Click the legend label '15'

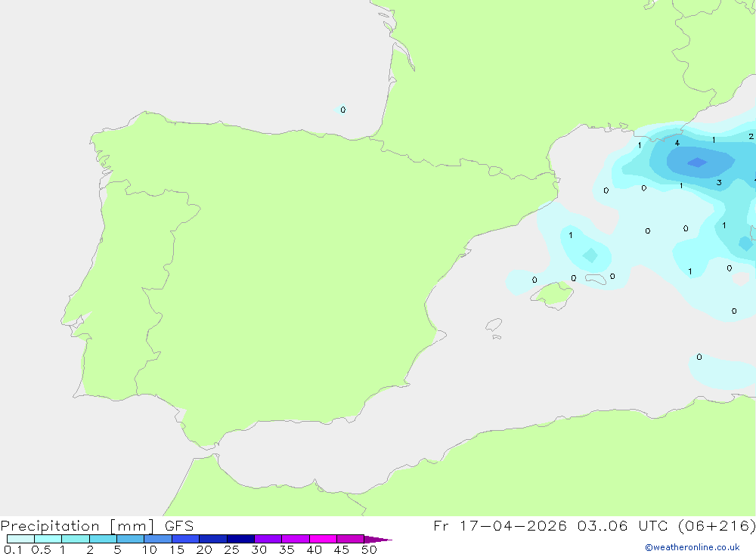click(x=177, y=549)
